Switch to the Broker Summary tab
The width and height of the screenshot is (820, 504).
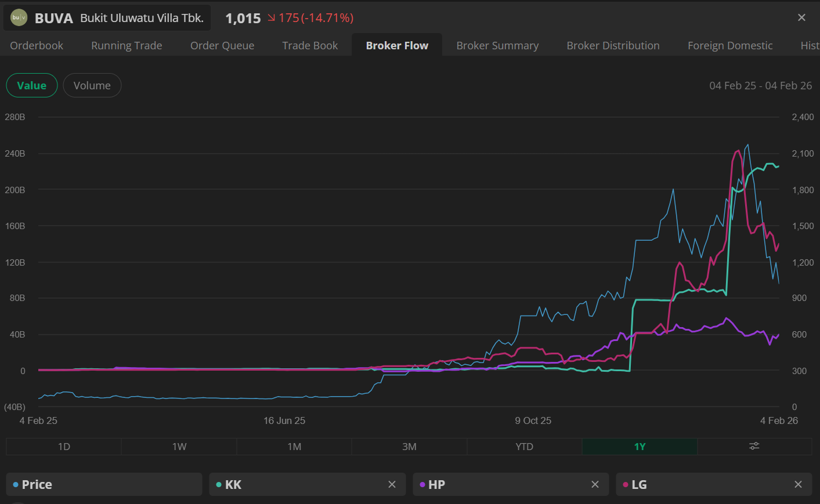497,45
